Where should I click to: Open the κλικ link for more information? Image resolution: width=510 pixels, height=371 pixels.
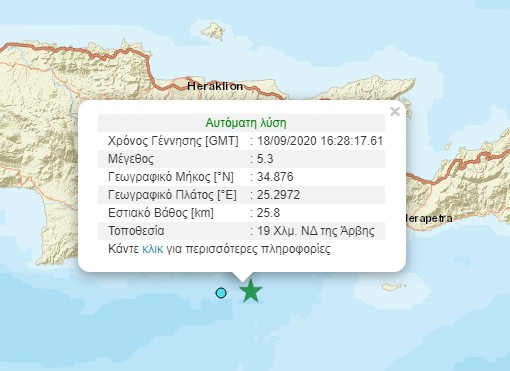(153, 249)
